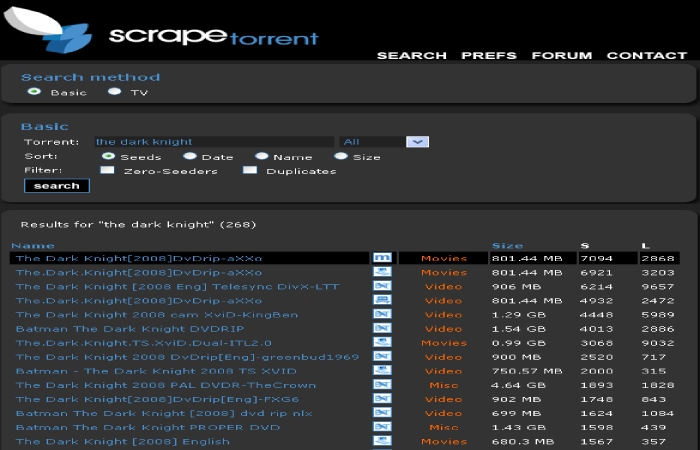Image resolution: width=700 pixels, height=450 pixels.
Task: Open The Dark Knight 2008 cam XviD-KingBen
Action: click(157, 315)
